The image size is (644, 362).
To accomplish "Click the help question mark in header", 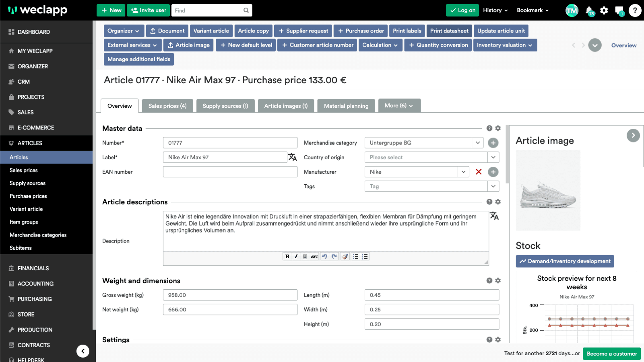I will coord(635,10).
